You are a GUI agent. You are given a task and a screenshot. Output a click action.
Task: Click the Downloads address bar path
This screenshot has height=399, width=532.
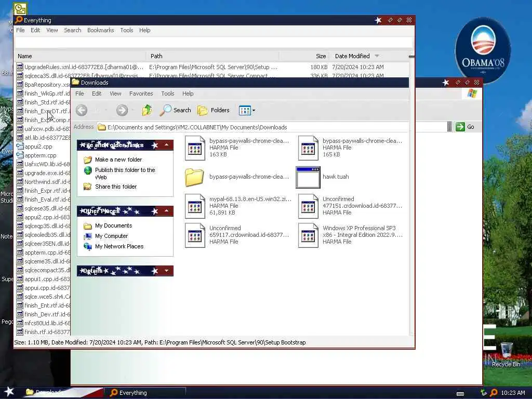197,127
